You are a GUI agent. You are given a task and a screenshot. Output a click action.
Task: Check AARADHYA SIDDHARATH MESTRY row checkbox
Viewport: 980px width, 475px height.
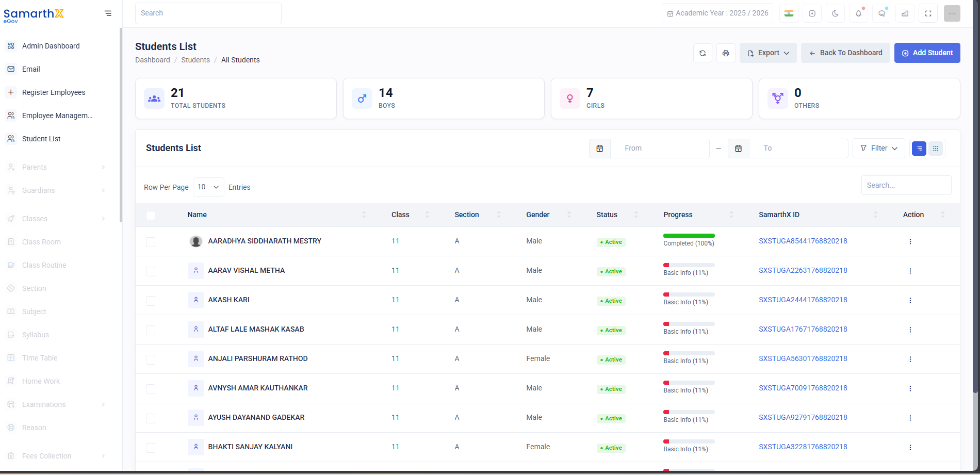pyautogui.click(x=151, y=242)
